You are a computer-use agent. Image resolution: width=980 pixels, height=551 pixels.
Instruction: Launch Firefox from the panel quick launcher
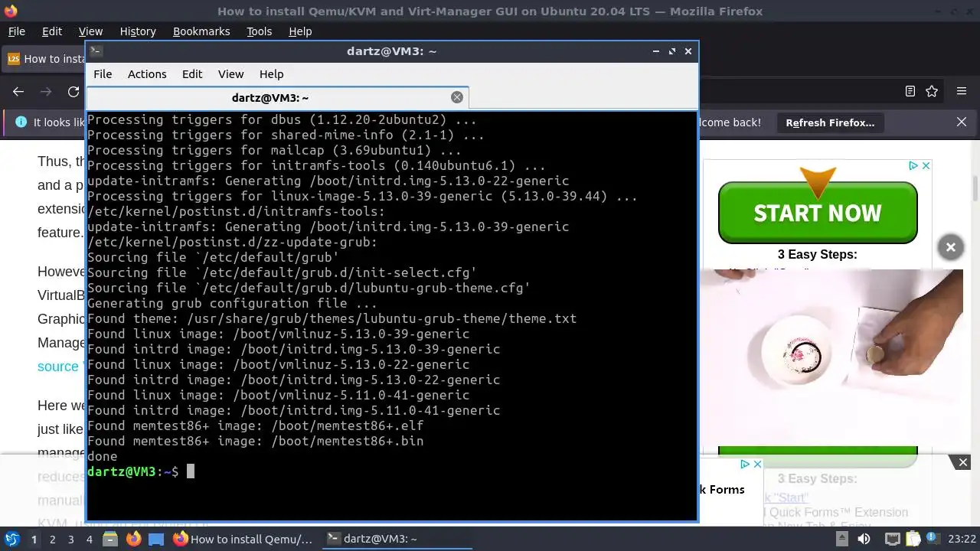134,539
